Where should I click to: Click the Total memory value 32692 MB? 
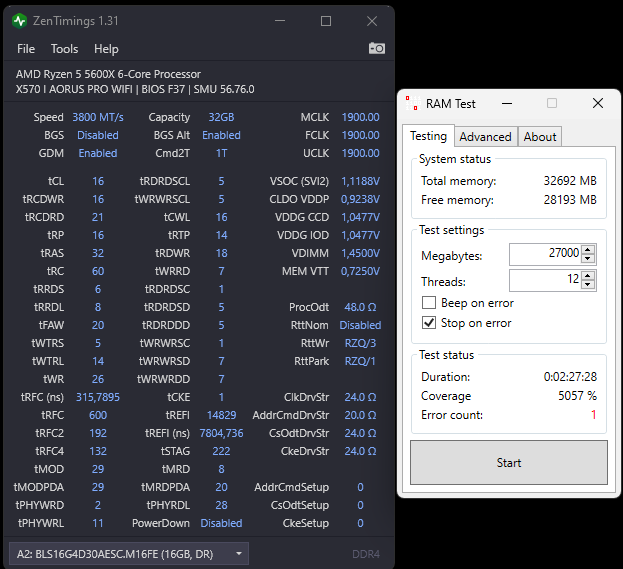(570, 181)
